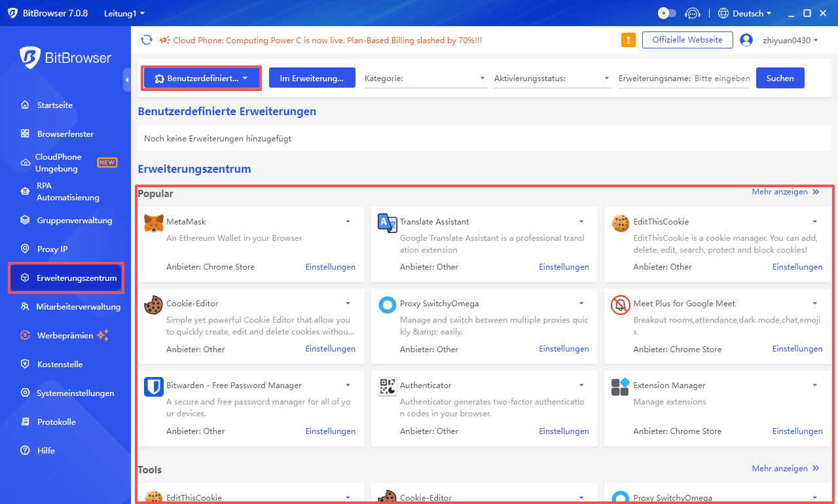The image size is (838, 504).
Task: Click the refresh icon beside the announcement banner
Action: 147,39
